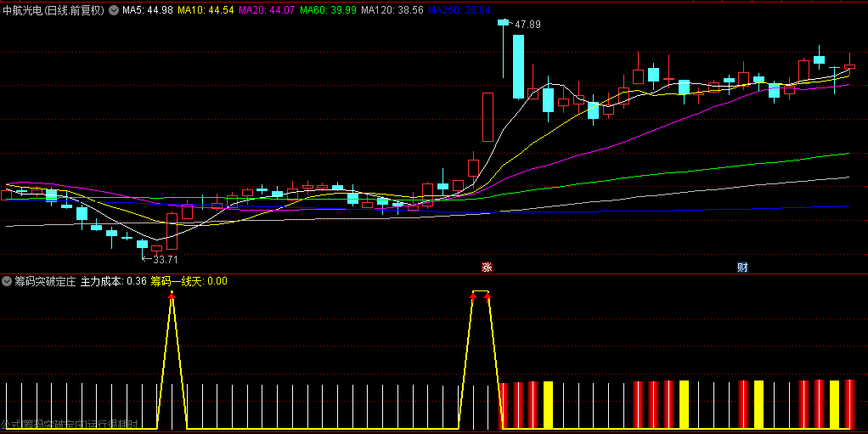Click the 财 financial marker icon
The width and height of the screenshot is (868, 434).
pos(742,268)
